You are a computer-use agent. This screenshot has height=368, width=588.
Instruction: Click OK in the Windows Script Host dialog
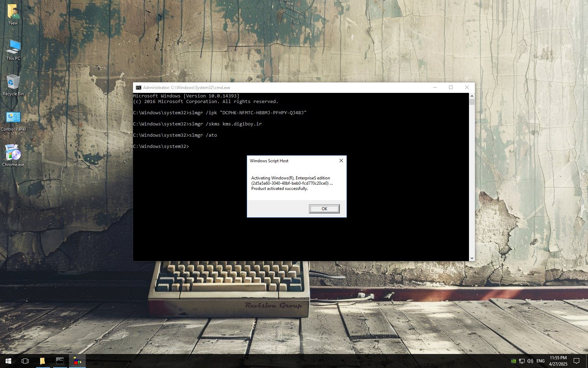point(324,209)
